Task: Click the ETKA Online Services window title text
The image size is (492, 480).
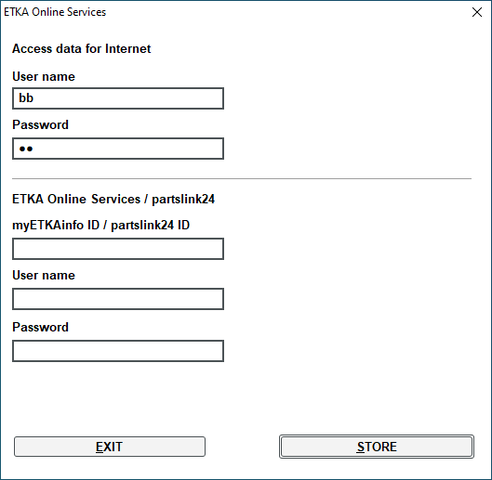Action: click(x=55, y=12)
